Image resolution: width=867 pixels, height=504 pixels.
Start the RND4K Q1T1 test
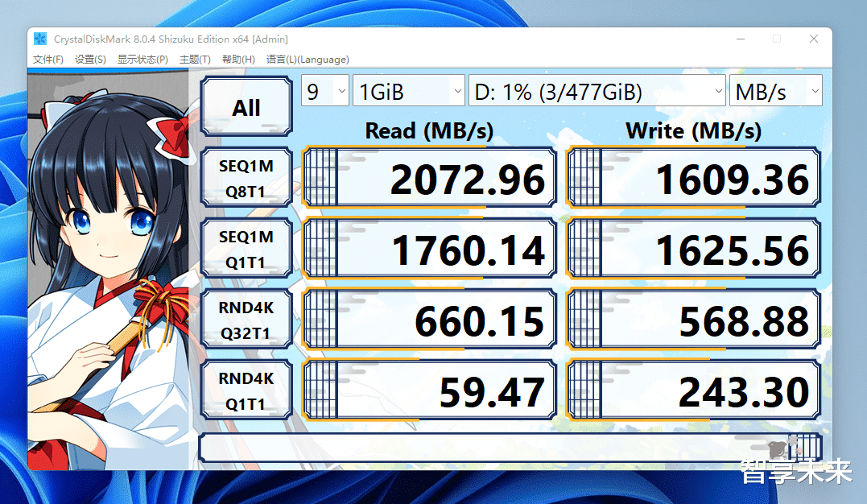pyautogui.click(x=246, y=390)
